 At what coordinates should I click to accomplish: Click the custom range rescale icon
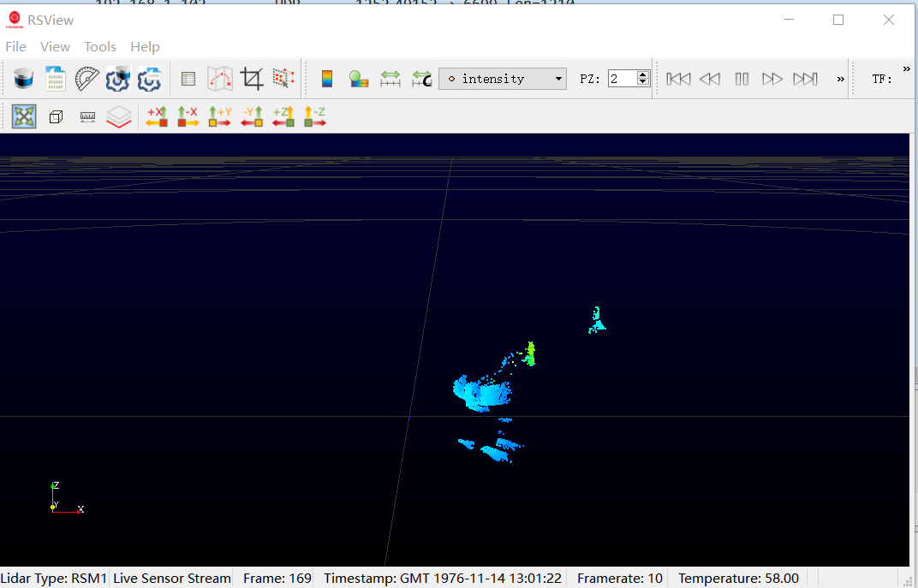(421, 79)
